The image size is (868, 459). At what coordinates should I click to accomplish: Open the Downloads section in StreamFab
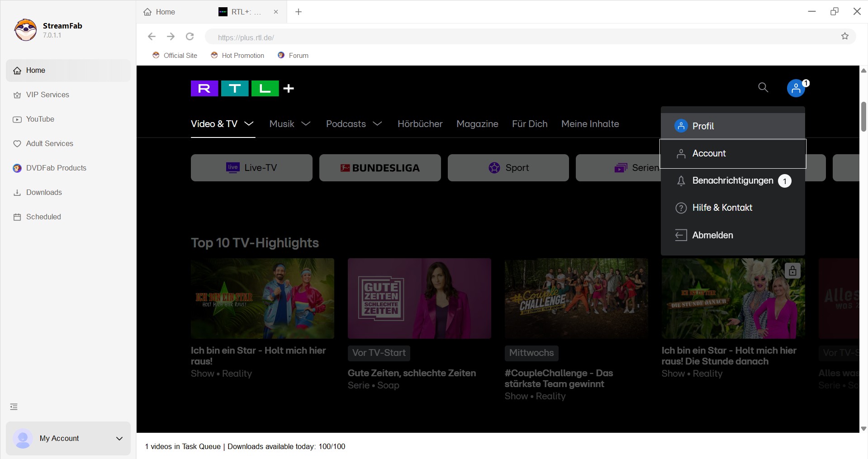pyautogui.click(x=43, y=192)
